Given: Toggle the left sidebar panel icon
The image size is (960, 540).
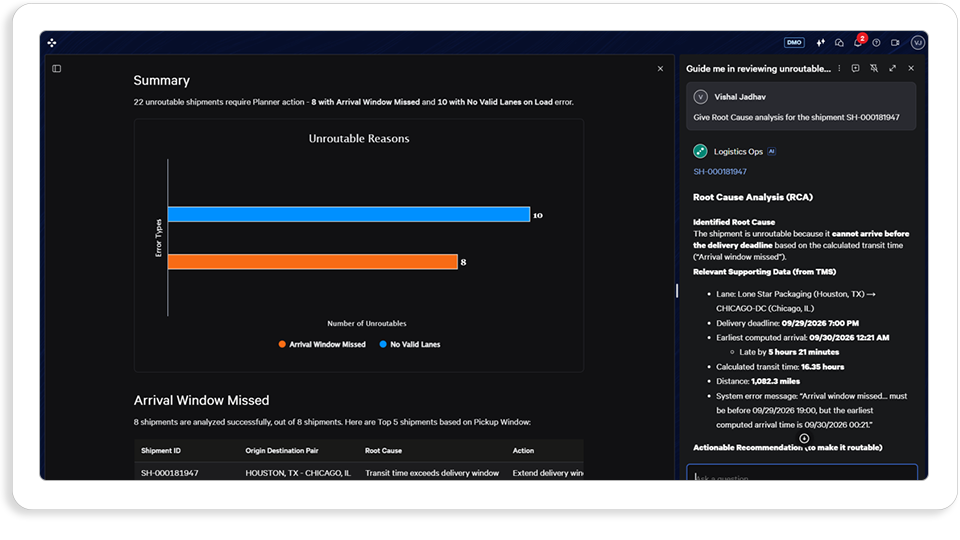Looking at the screenshot, I should pos(57,69).
